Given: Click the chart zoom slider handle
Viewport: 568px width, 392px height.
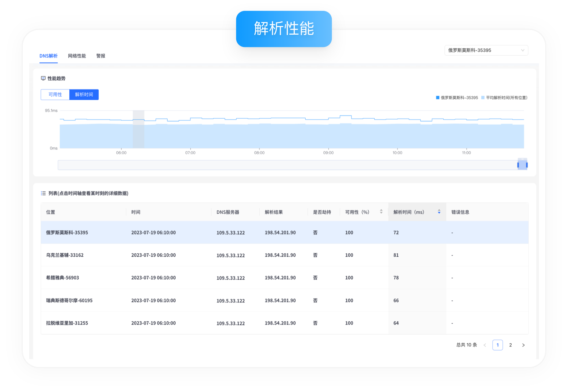Looking at the screenshot, I should tap(522, 165).
